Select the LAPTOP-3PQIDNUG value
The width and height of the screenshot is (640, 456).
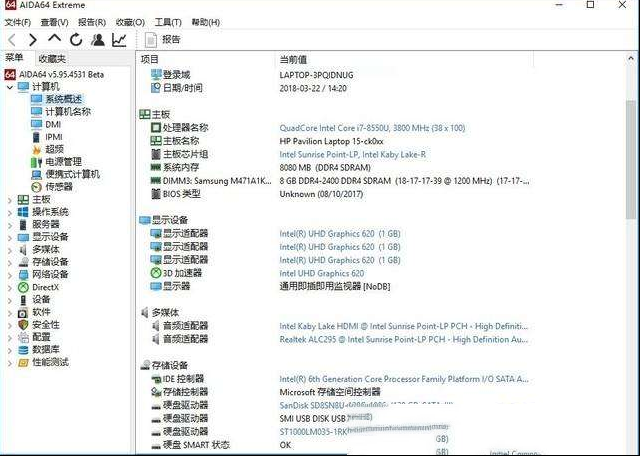(x=316, y=75)
